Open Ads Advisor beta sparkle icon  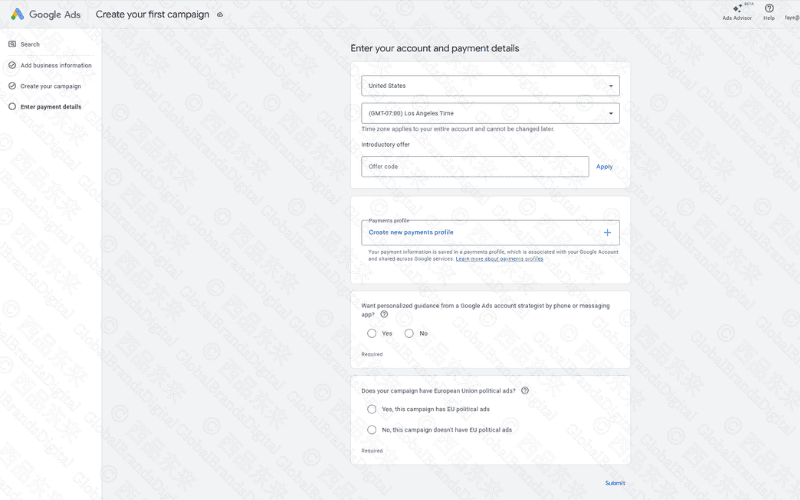(x=737, y=9)
